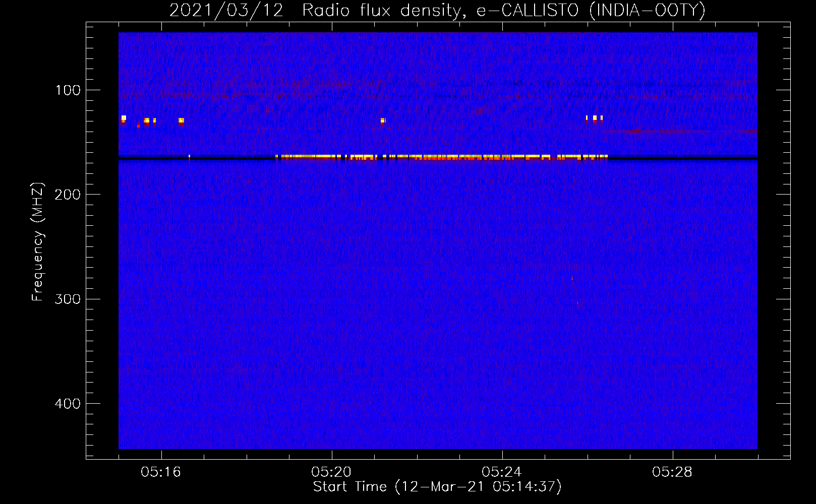Click the 05:20 time tick label
This screenshot has height=504, width=816.
pos(331,472)
